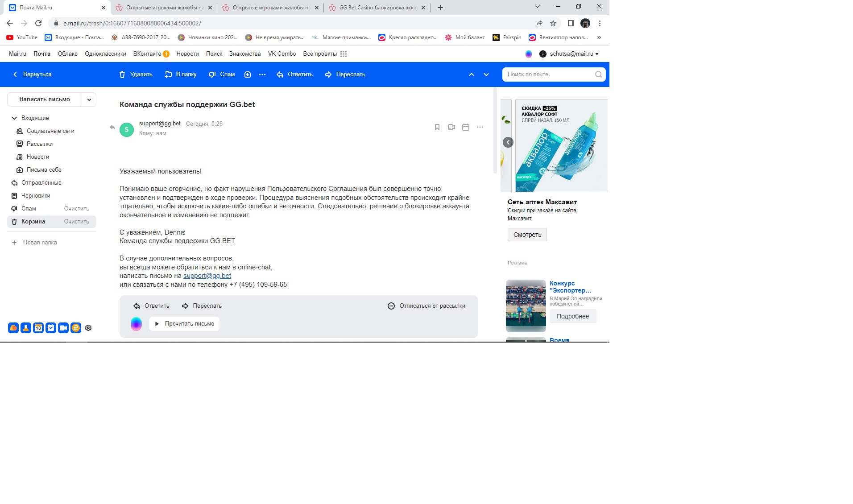Viewport: 853px width, 504px height.
Task: Click the previous arrow on ad carousel
Action: (508, 142)
